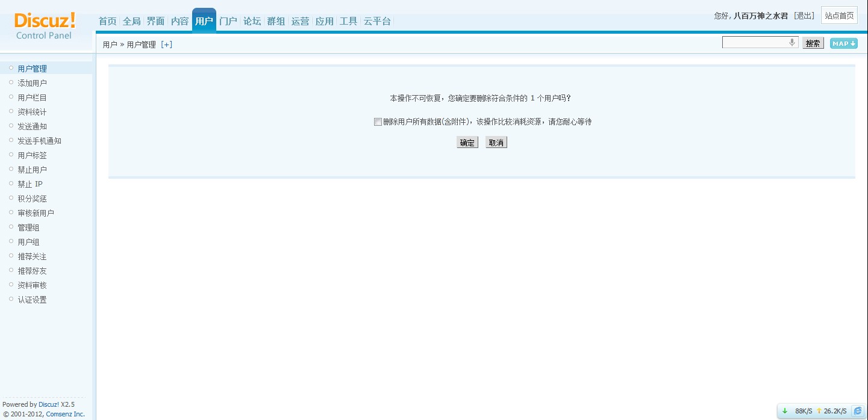
Task: Confirm deletion with 确定 button
Action: pyautogui.click(x=467, y=143)
